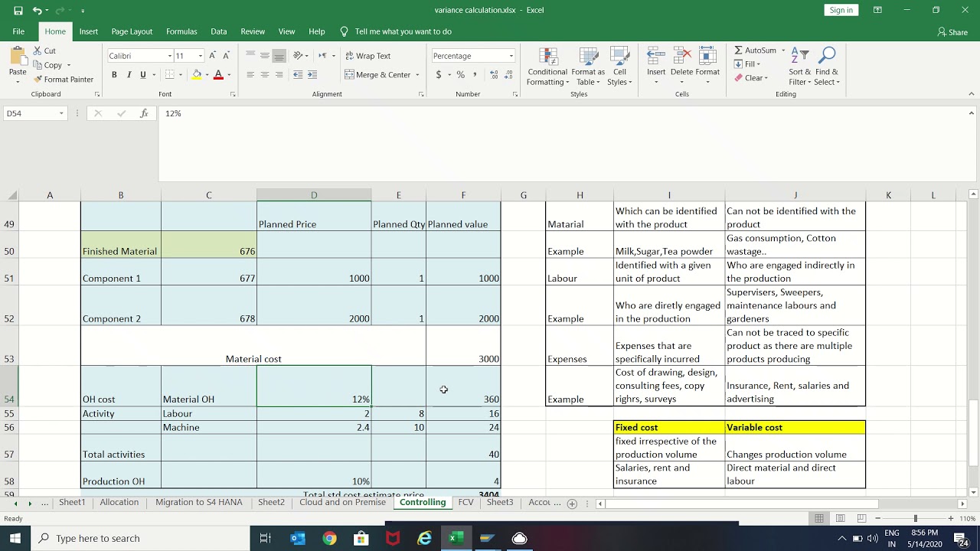Click the Increase Indent icon
Image resolution: width=980 pixels, height=551 pixels.
click(313, 75)
